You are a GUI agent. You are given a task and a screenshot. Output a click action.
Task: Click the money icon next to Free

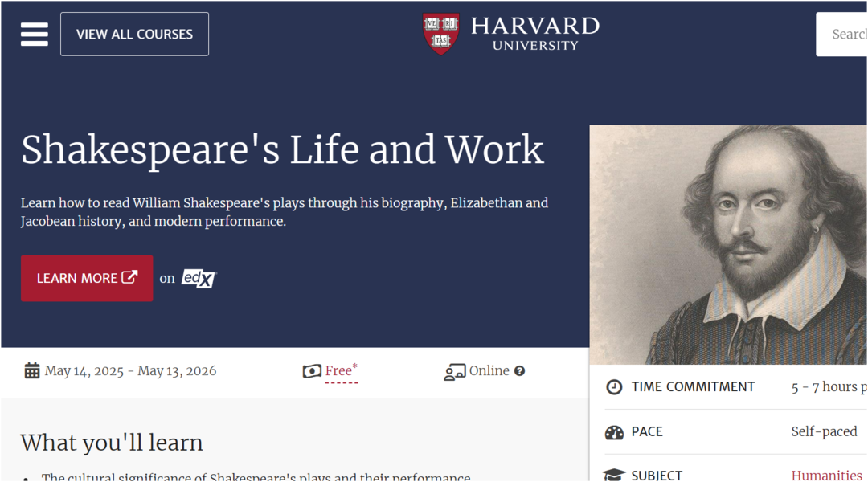(312, 371)
